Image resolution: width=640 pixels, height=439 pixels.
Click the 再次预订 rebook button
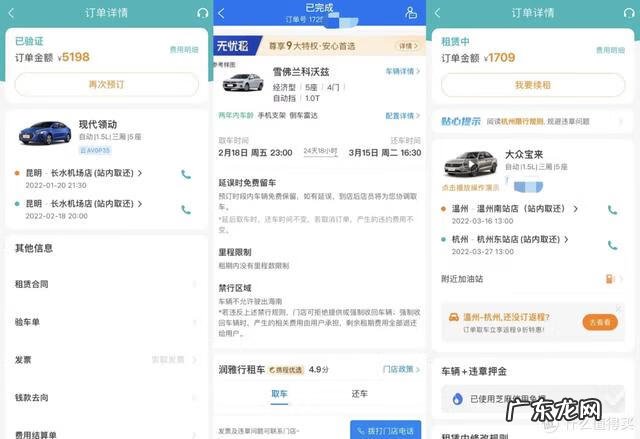[x=107, y=84]
